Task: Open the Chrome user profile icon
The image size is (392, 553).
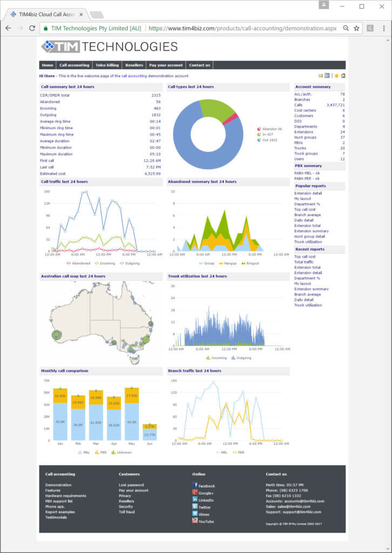Action: point(323,5)
